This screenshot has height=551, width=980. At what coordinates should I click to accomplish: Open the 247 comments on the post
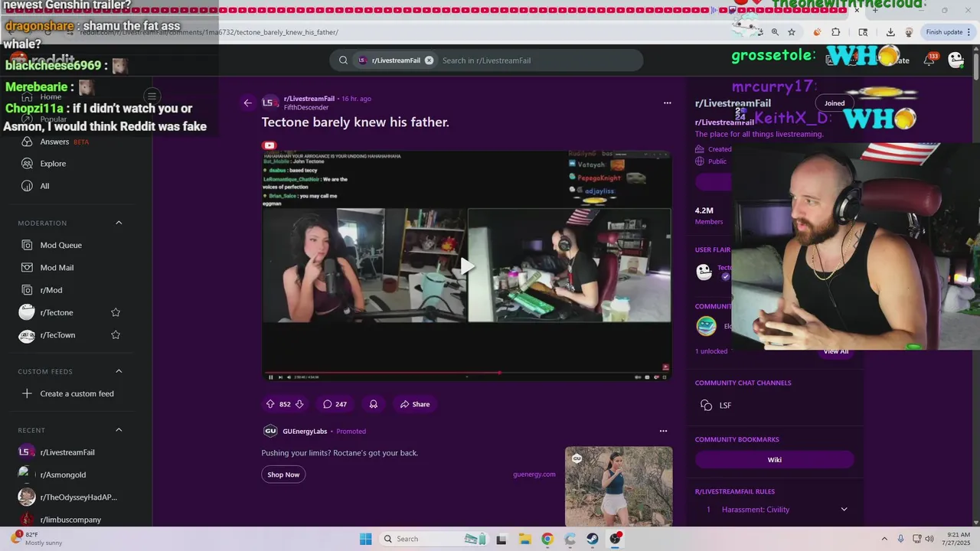335,404
